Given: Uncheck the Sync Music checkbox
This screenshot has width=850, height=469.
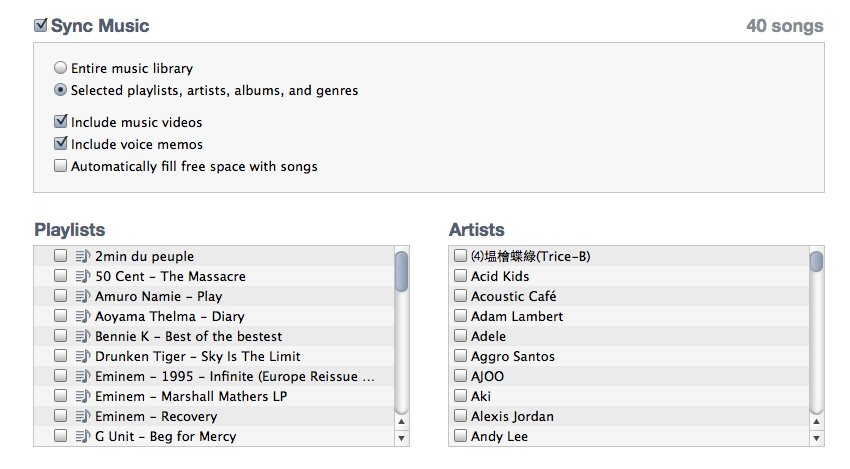Looking at the screenshot, I should click(x=41, y=25).
